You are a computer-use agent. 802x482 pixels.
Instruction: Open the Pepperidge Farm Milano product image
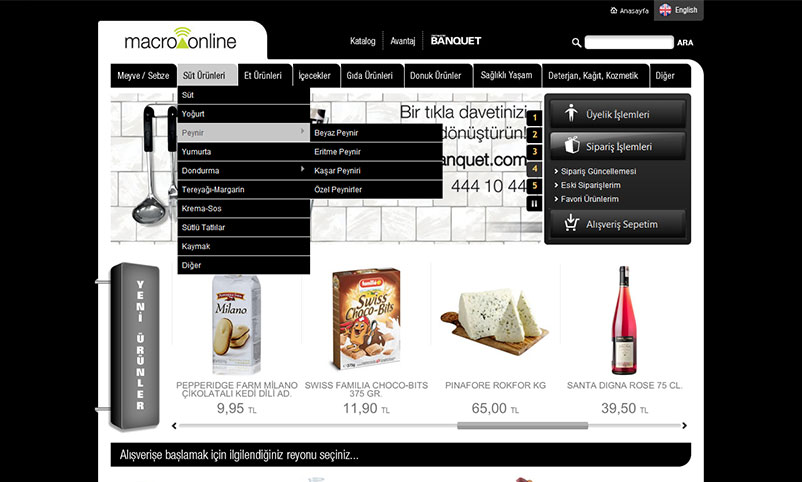[x=236, y=323]
